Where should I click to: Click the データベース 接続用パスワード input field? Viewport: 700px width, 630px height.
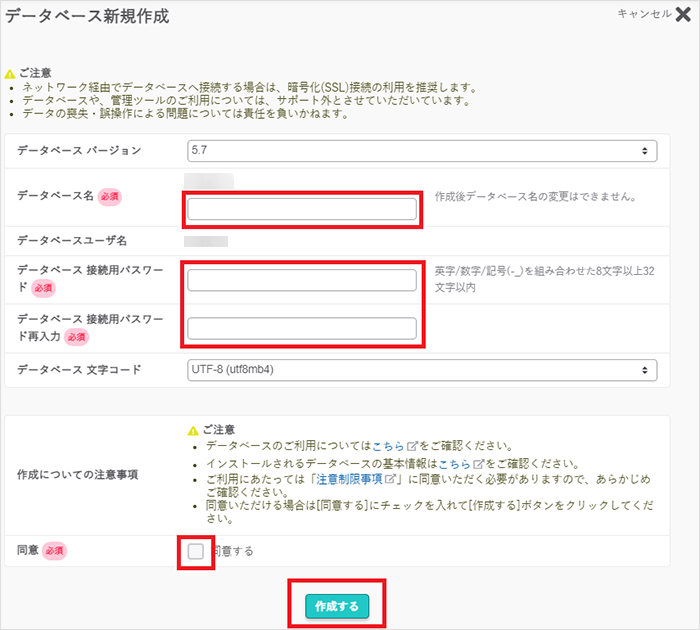(302, 280)
